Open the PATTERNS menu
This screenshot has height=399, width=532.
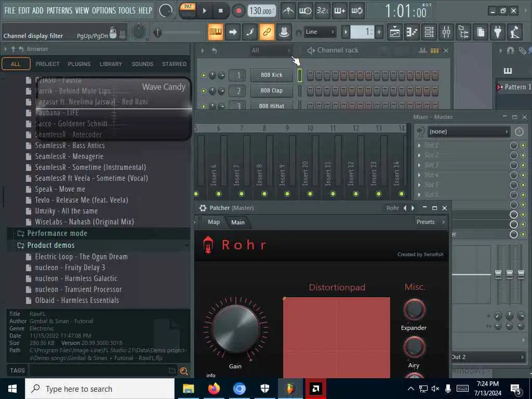tap(59, 10)
